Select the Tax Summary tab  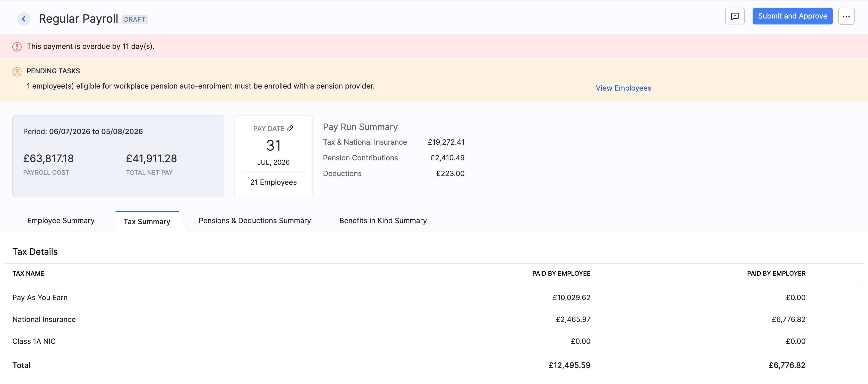[x=147, y=222]
